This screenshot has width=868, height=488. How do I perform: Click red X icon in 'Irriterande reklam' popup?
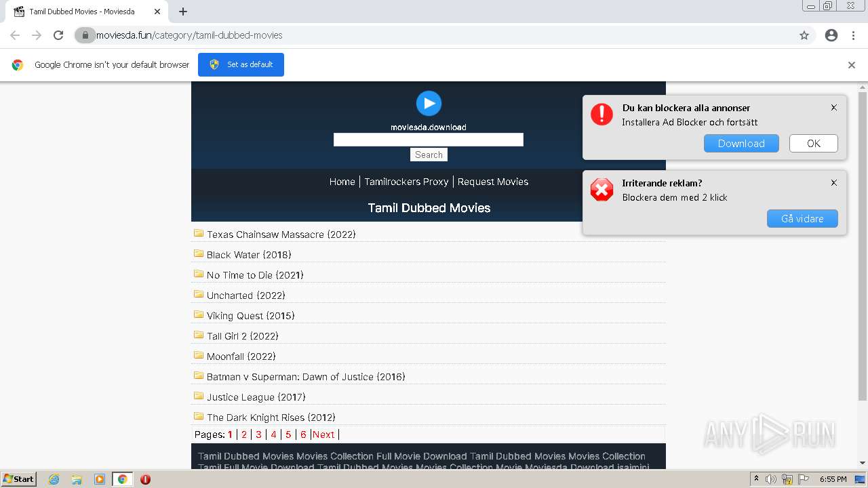point(601,190)
